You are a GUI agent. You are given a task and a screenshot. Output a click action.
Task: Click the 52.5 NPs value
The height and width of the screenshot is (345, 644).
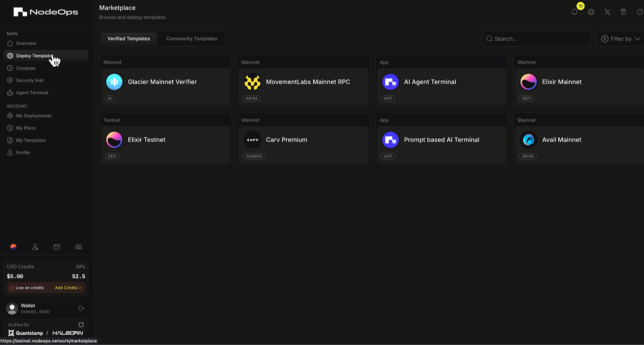point(79,277)
